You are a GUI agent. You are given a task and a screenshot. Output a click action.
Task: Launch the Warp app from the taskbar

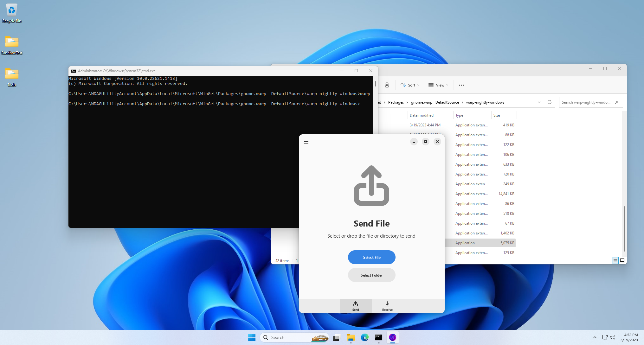tap(392, 337)
